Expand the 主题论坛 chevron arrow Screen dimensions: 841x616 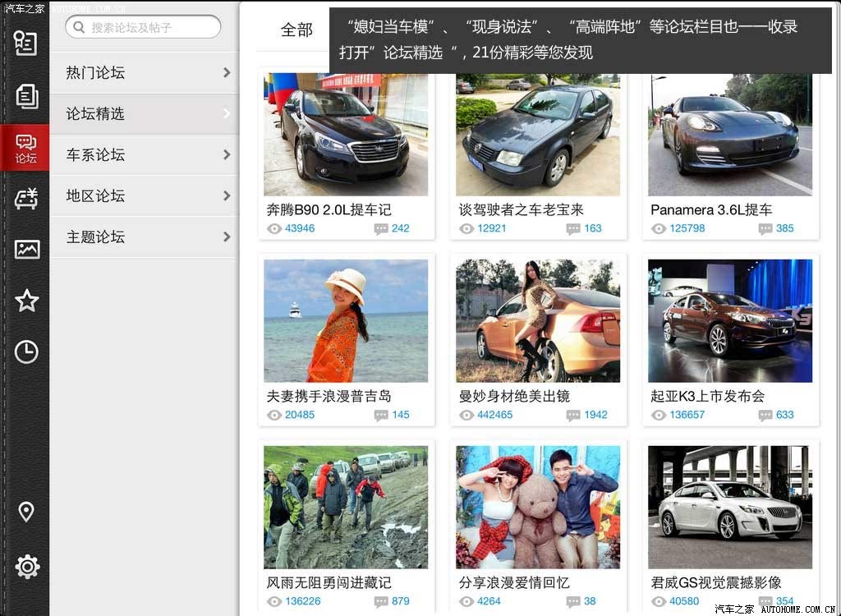coord(227,237)
